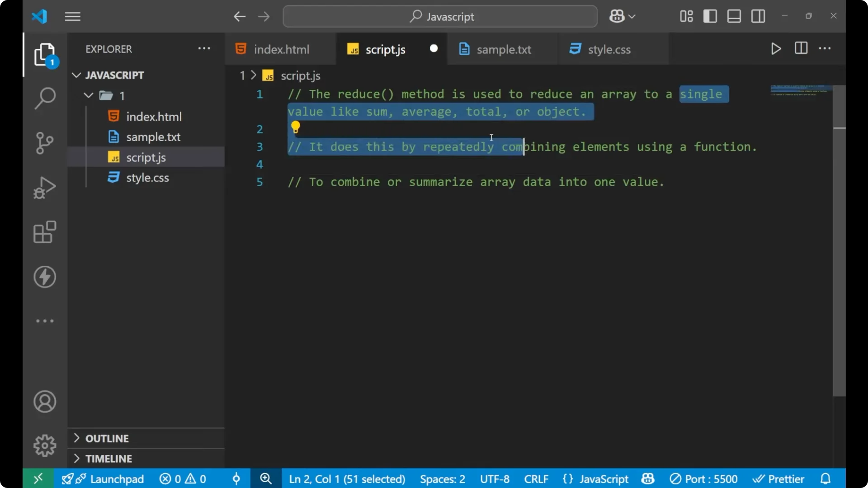Open the Extensions view

(x=44, y=232)
